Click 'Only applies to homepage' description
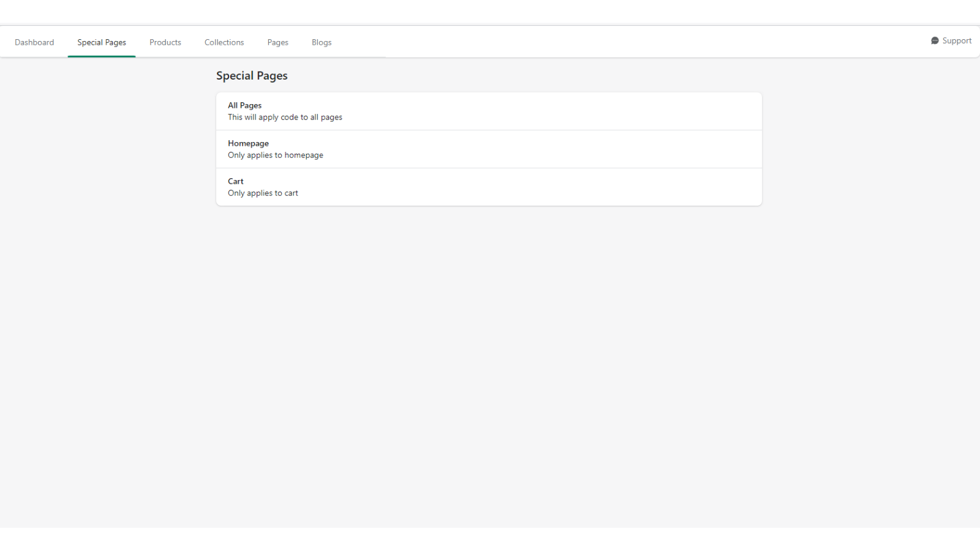 276,156
